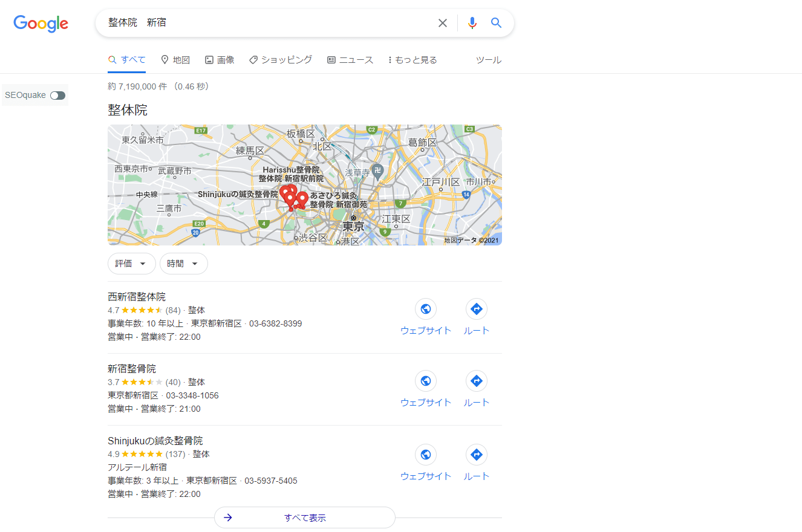This screenshot has height=532, width=802.
Task: Click the Google logo
Action: 41,24
